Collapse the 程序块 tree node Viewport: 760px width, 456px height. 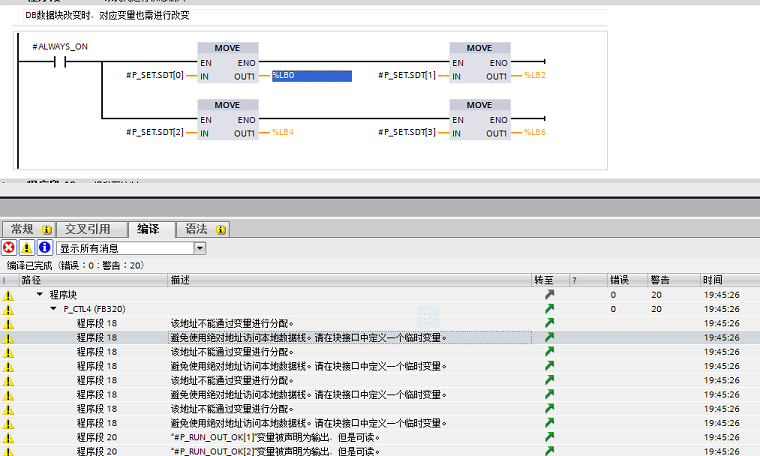[x=40, y=294]
